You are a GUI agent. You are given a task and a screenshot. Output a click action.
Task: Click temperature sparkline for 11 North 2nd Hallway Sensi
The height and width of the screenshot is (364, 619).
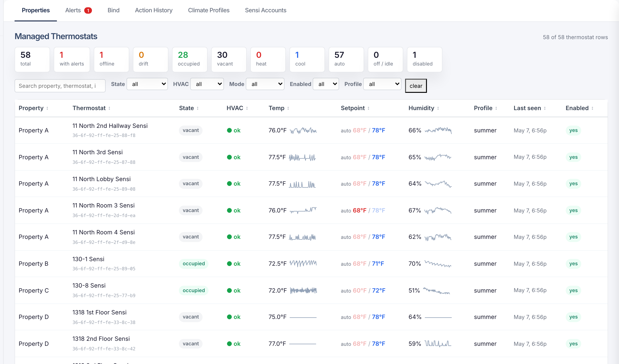coord(303,130)
